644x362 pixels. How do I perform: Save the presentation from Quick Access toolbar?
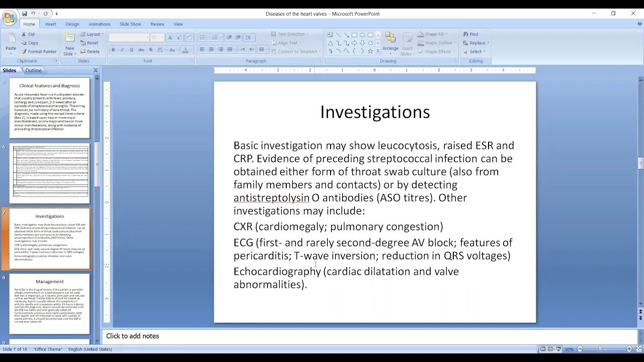click(24, 14)
